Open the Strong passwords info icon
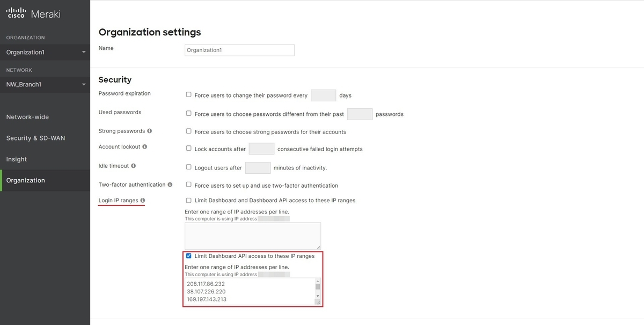 point(149,131)
